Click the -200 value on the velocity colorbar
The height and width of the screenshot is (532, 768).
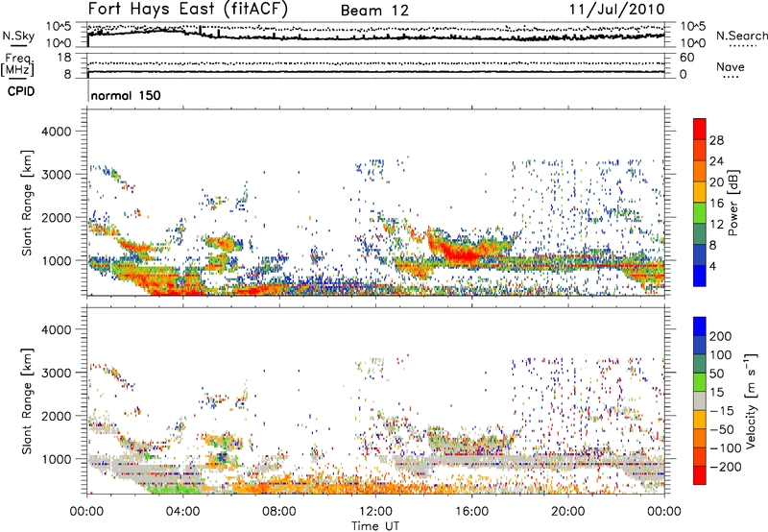[x=726, y=467]
